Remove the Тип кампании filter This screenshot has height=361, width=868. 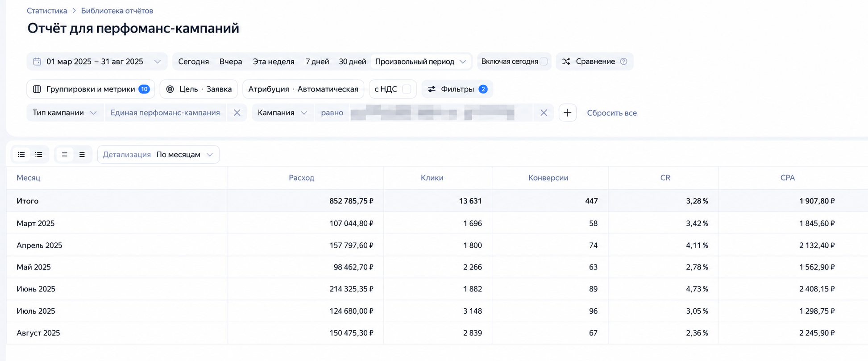tap(237, 113)
